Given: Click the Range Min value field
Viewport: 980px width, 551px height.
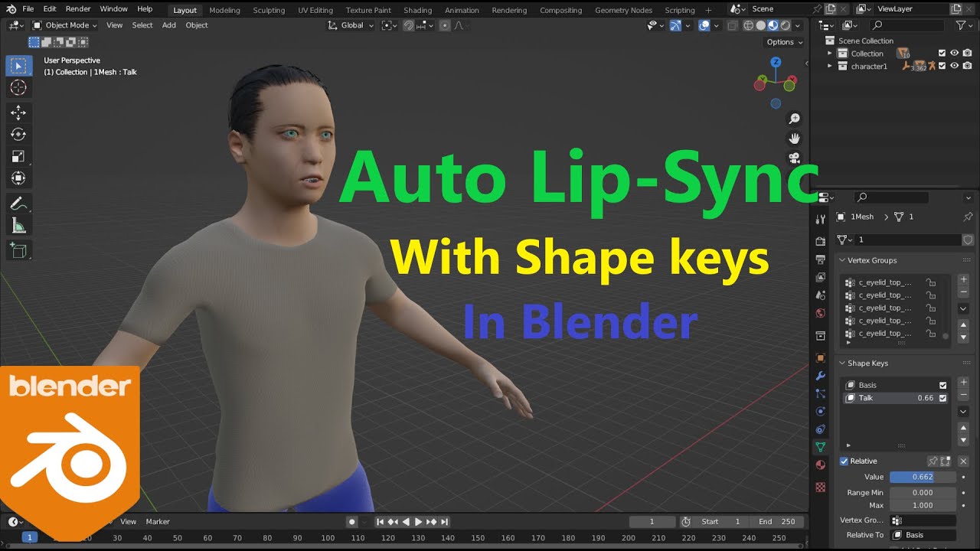Looking at the screenshot, I should point(923,493).
